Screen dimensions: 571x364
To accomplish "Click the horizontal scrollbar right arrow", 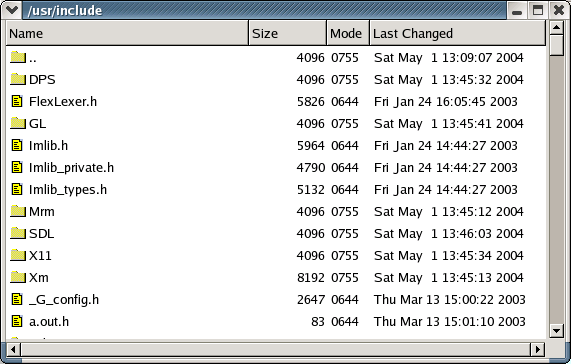I will pos(537,349).
